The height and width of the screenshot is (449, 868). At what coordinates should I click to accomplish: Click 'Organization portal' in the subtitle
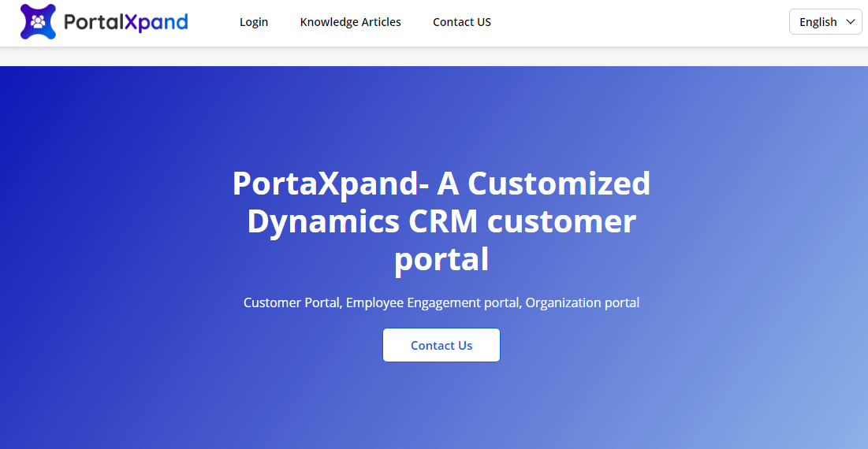[583, 302]
